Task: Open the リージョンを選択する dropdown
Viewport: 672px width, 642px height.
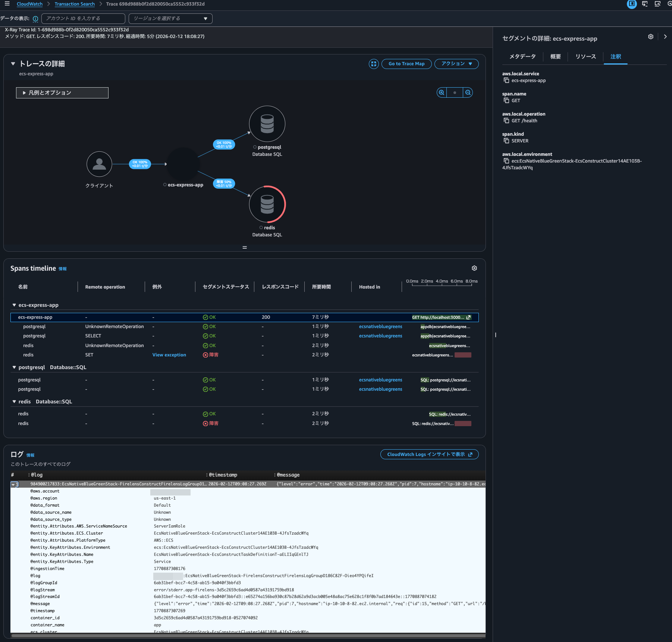Action: pyautogui.click(x=170, y=19)
